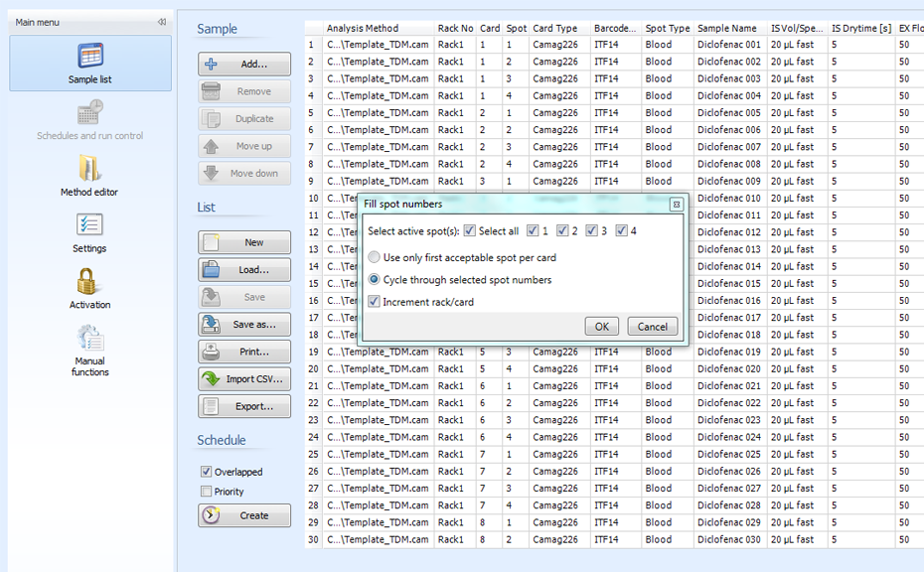
Task: Save the list under a new name
Action: (243, 324)
